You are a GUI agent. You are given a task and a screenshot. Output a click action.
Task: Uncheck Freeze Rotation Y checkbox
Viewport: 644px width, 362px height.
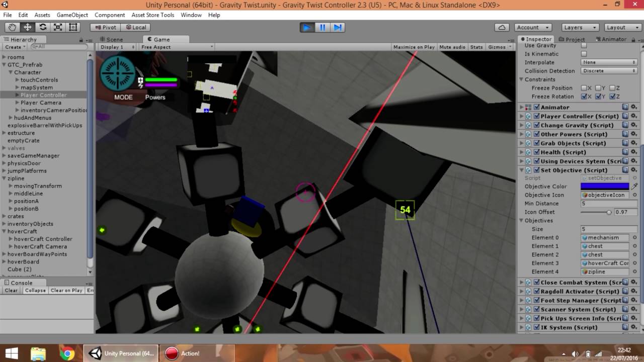click(598, 97)
